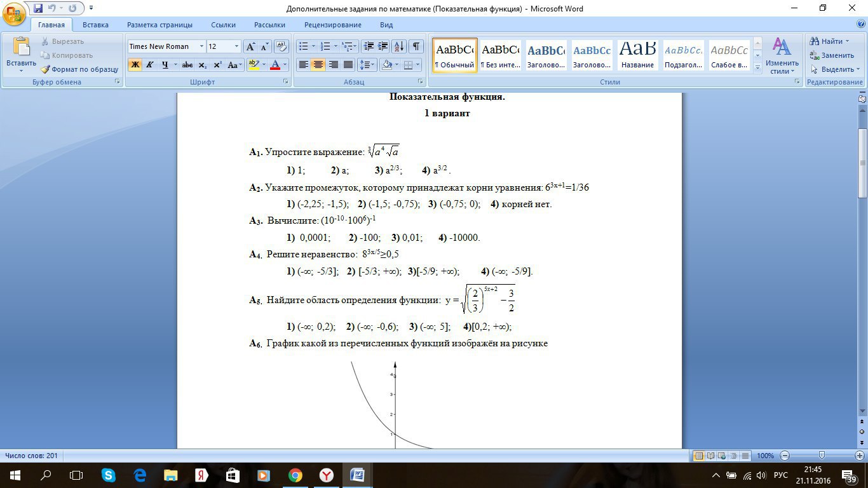This screenshot has height=488, width=868.
Task: Open Google Chrome from the taskbar
Action: tap(295, 475)
